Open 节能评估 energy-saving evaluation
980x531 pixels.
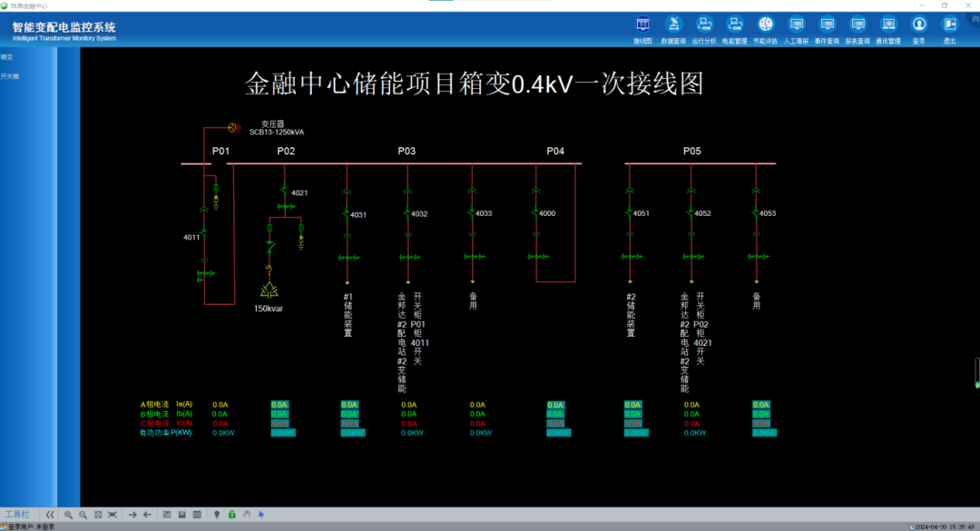point(765,29)
